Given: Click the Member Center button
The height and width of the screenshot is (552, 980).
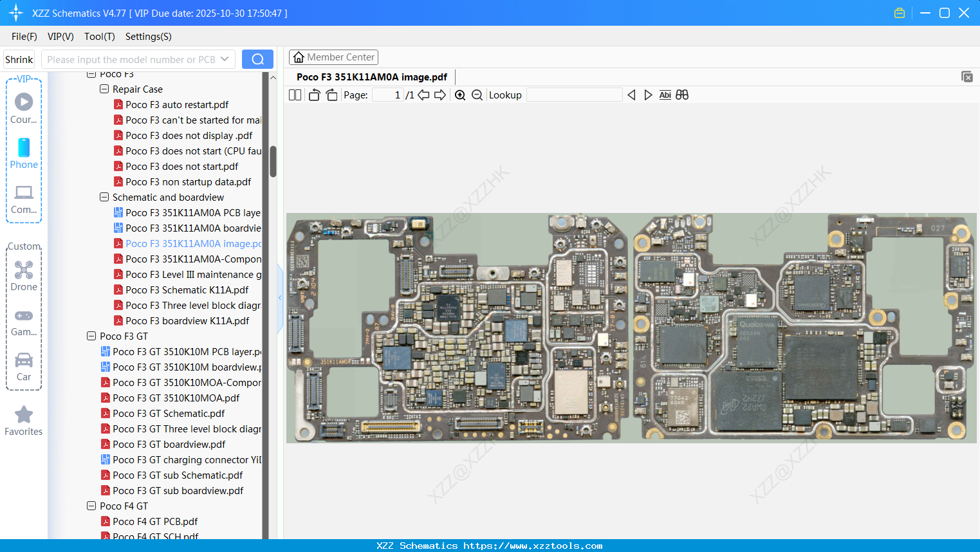Looking at the screenshot, I should pos(333,57).
